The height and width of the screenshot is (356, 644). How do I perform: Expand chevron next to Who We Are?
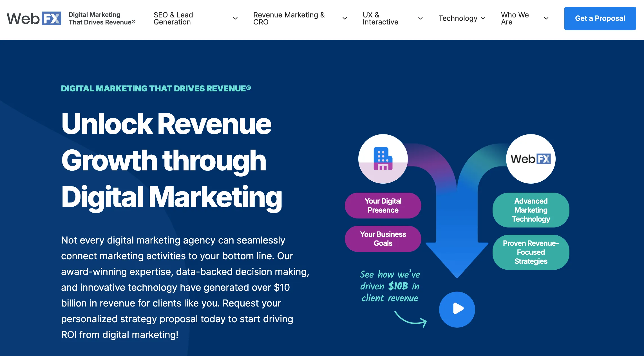click(x=546, y=19)
